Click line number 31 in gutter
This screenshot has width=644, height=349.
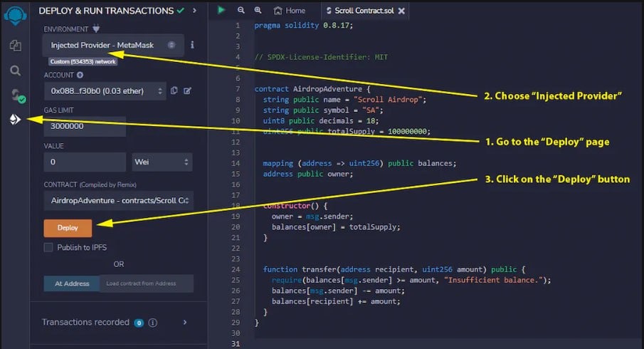[236, 343]
